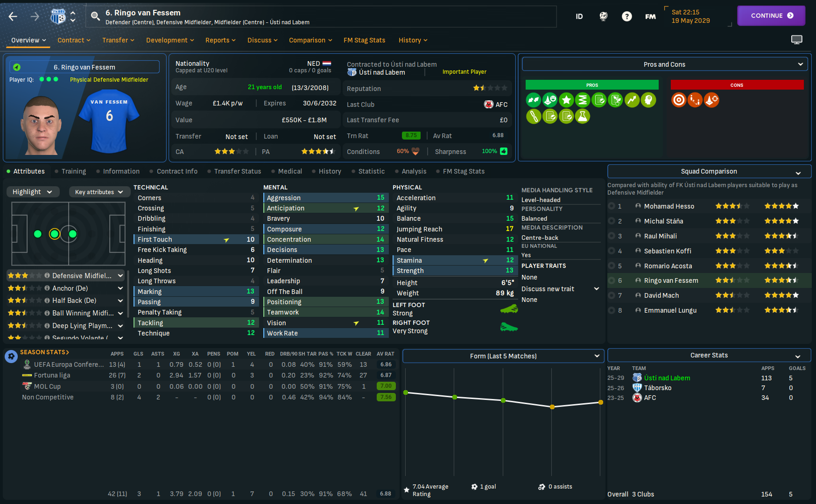Click the CONTINUE button
Image resolution: width=816 pixels, height=504 pixels.
771,16
